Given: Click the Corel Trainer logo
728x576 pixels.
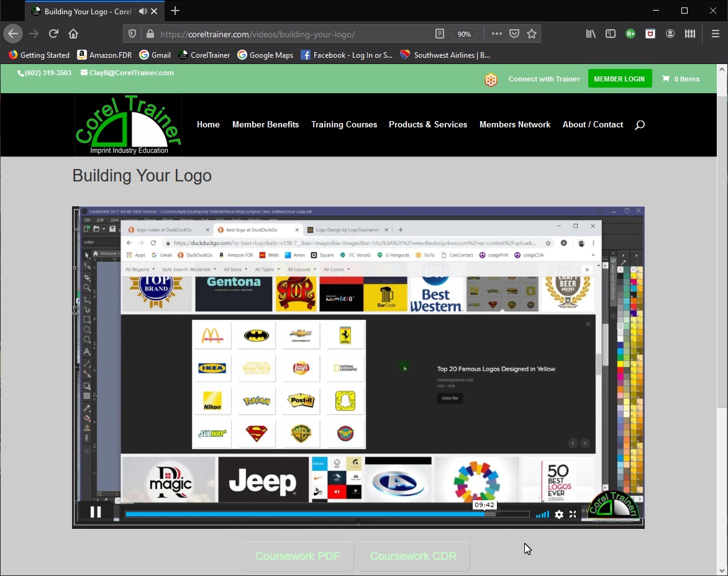Looking at the screenshot, I should coord(128,124).
